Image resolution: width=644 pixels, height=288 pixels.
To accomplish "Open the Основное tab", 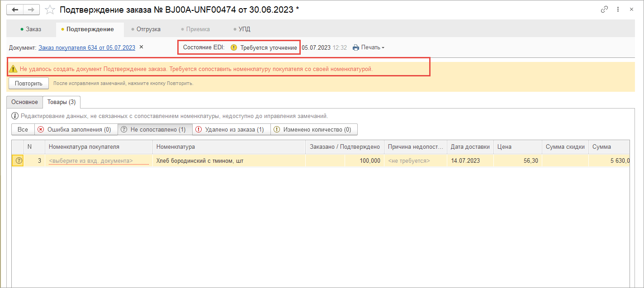I will 25,102.
